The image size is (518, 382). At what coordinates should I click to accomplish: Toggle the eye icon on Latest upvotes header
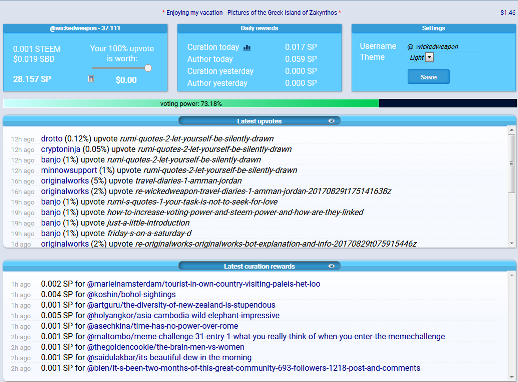(x=331, y=121)
